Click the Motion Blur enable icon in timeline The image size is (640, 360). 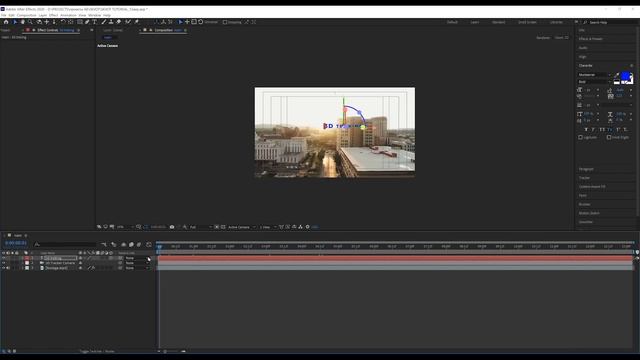[x=139, y=244]
